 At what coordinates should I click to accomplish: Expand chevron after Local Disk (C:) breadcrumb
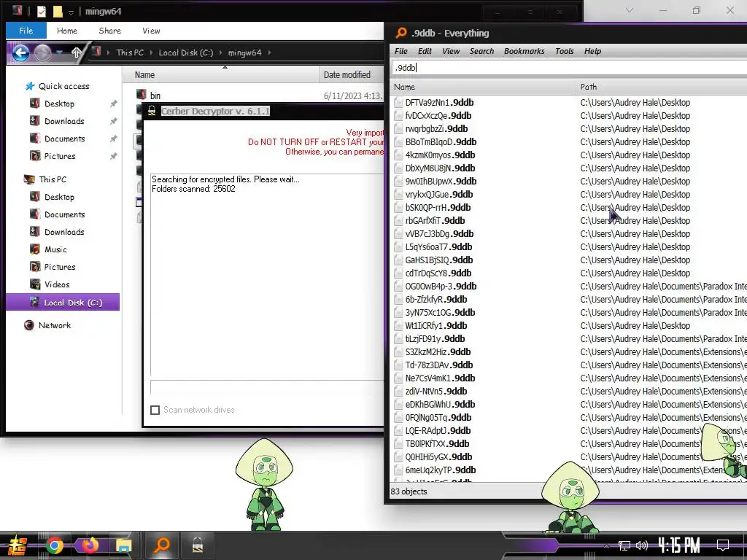pos(220,52)
